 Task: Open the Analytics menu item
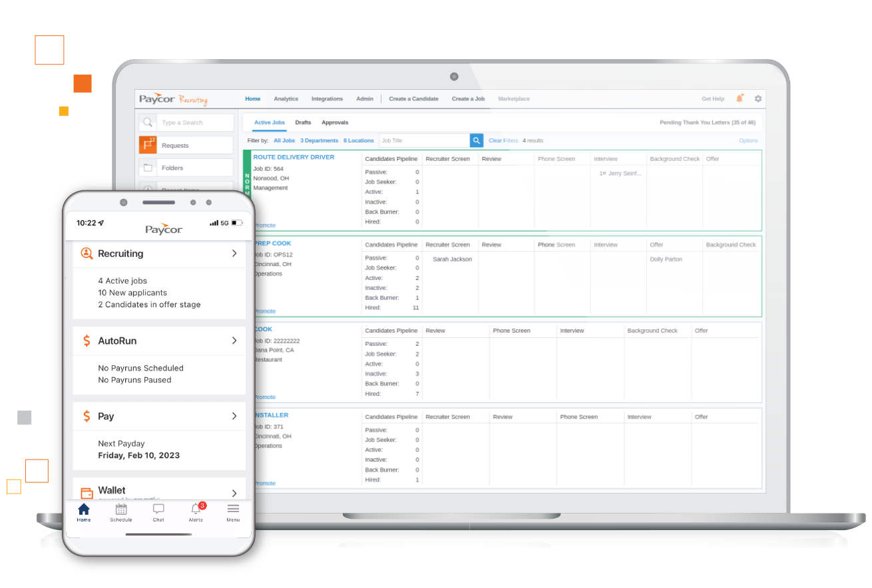pos(286,98)
